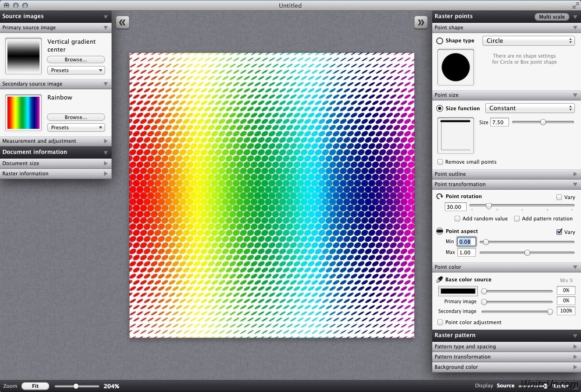Click the Base color source eyedropper icon
Image resolution: width=581 pixels, height=392 pixels.
pyautogui.click(x=440, y=279)
